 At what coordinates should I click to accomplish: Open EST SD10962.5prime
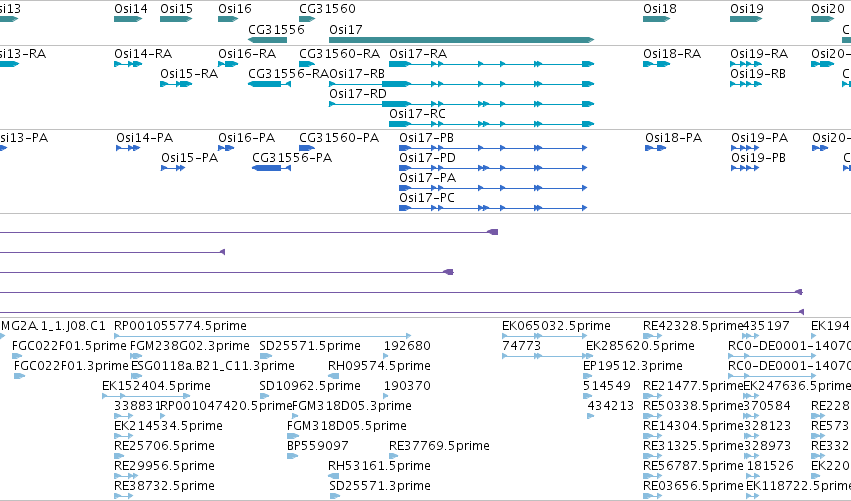[x=310, y=386]
